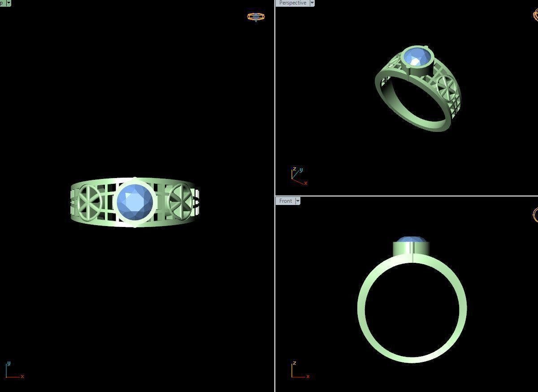The width and height of the screenshot is (538, 392).
Task: Select the blue gemstone in the Top view
Action: click(x=134, y=202)
